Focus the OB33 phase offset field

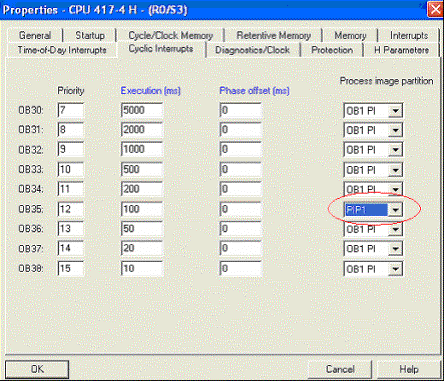(240, 169)
